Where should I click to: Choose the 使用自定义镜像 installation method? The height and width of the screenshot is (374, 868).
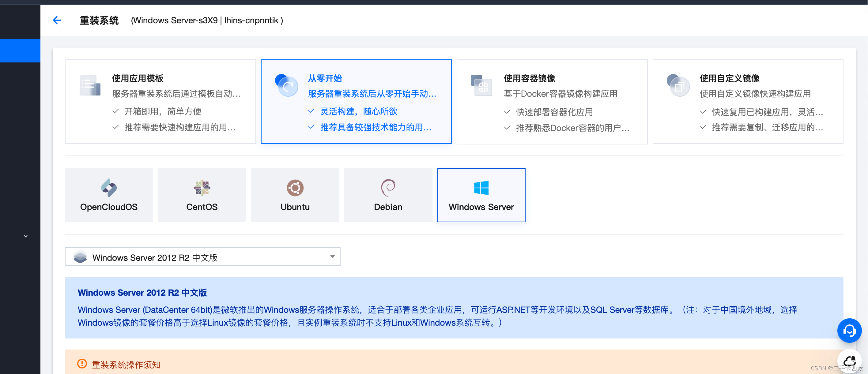coord(749,101)
